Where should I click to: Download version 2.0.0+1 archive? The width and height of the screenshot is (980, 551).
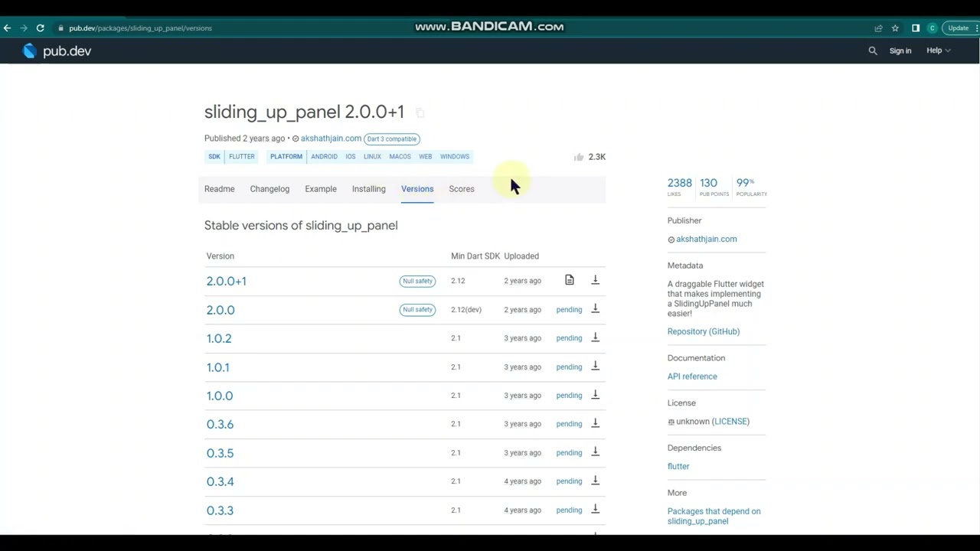click(595, 280)
